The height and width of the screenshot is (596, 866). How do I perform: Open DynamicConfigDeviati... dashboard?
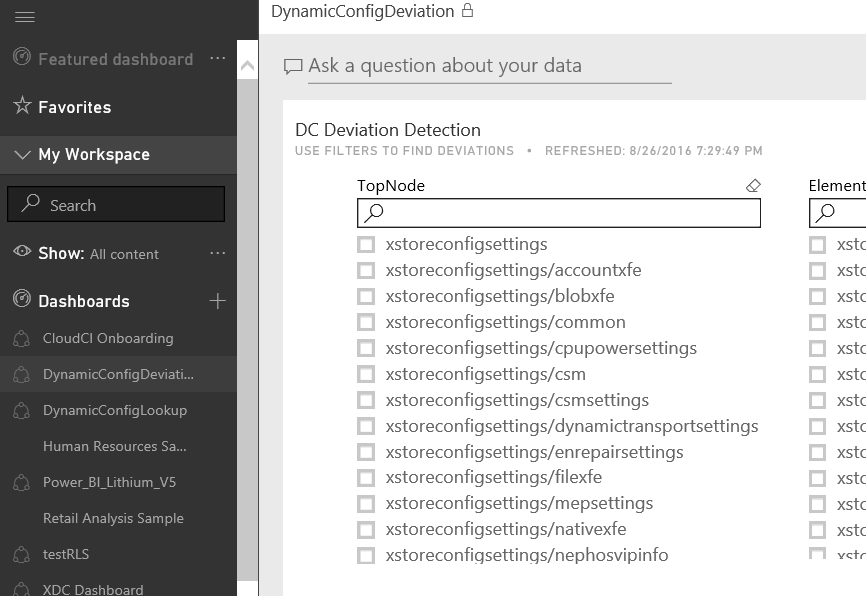coord(118,374)
